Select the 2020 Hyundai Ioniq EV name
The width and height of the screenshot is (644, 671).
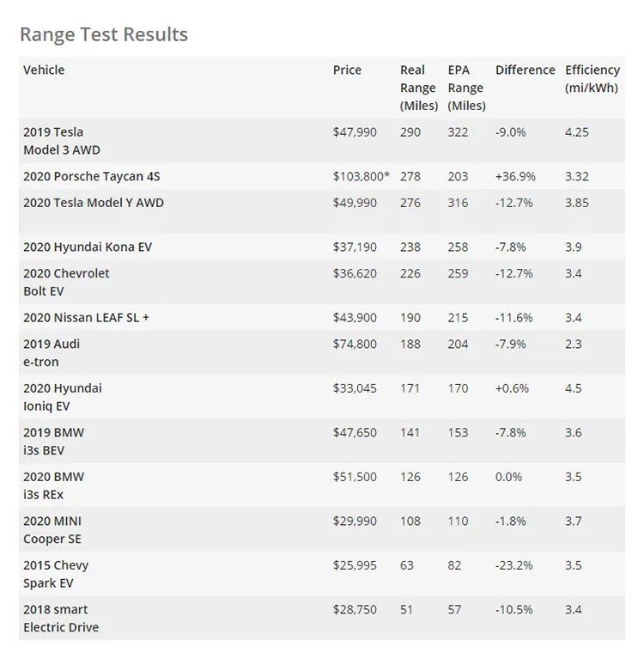tap(63, 397)
